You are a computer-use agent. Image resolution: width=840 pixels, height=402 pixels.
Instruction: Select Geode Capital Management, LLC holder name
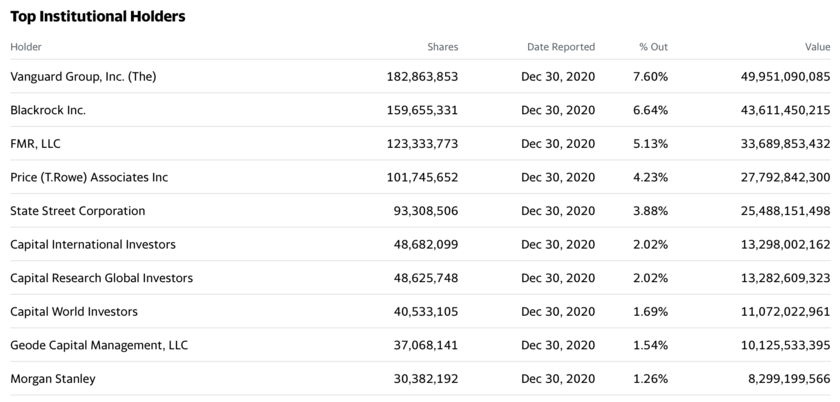point(99,345)
